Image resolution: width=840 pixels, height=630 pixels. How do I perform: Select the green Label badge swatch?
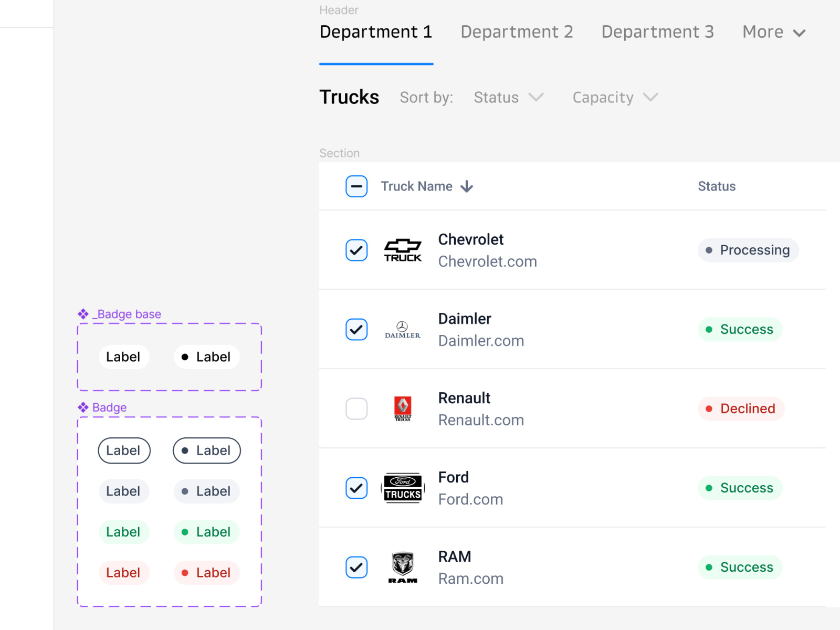coord(124,532)
